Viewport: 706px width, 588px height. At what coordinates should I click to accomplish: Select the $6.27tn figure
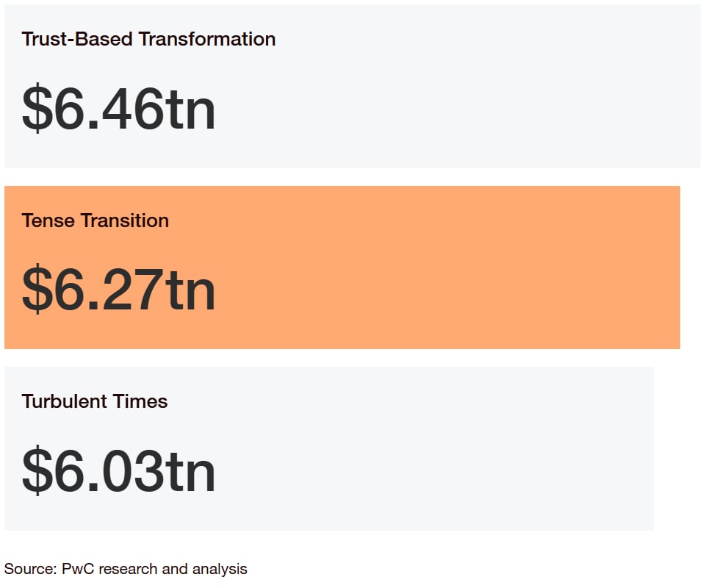(x=118, y=289)
